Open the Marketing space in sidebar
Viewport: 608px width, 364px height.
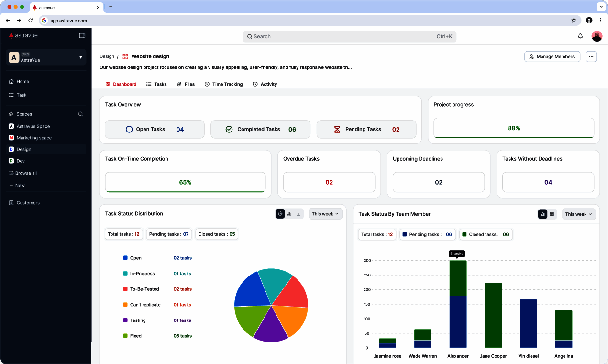click(34, 138)
